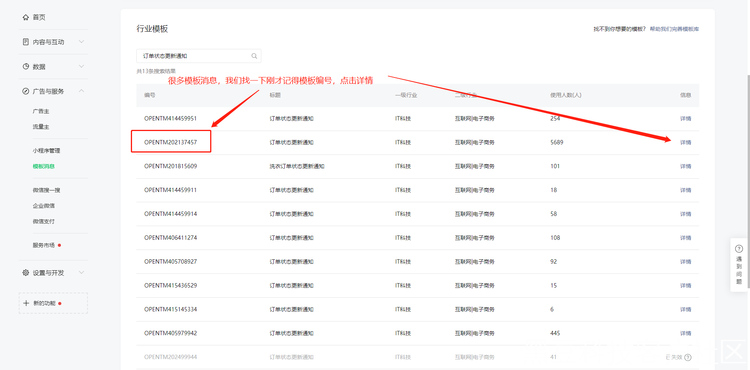The image size is (750, 370).
Task: Open 企业微信 in the sidebar
Action: 44,206
